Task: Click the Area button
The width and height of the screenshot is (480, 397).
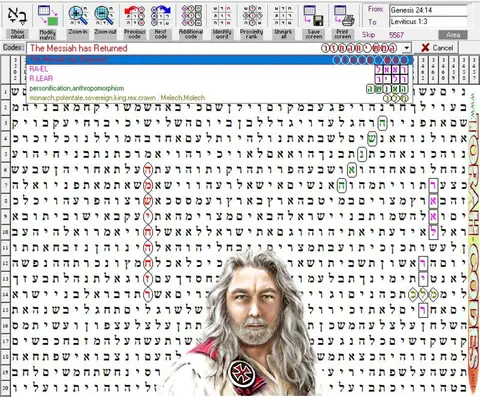Action: (x=453, y=35)
